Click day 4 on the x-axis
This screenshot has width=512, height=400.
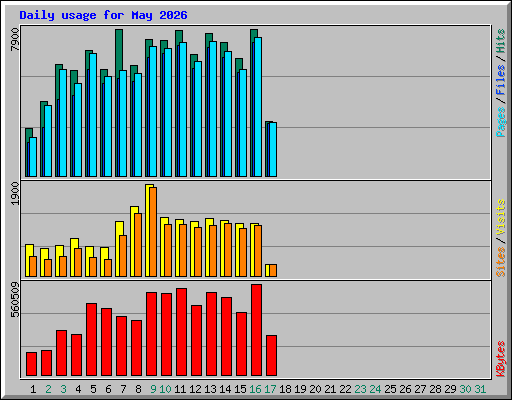[78, 389]
